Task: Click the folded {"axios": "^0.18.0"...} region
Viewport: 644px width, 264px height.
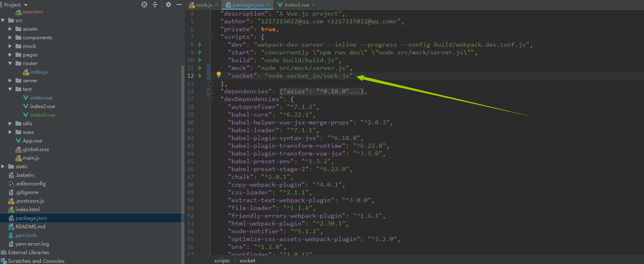Action: (322, 91)
